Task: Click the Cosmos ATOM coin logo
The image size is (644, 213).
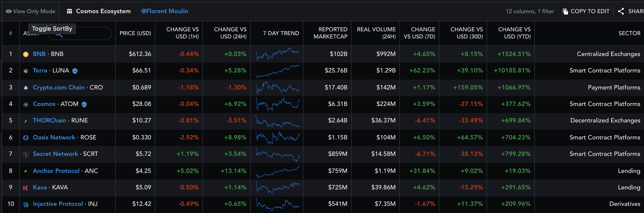Action: click(x=26, y=104)
